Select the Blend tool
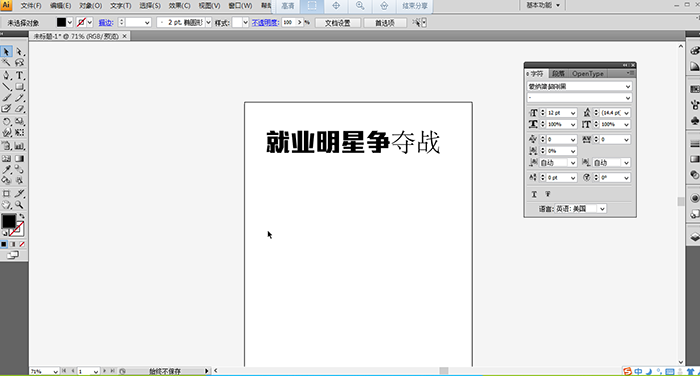 click(x=20, y=170)
